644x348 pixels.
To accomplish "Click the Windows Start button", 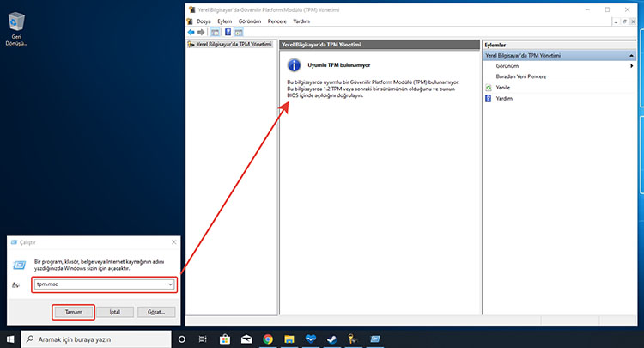I will click(x=10, y=339).
